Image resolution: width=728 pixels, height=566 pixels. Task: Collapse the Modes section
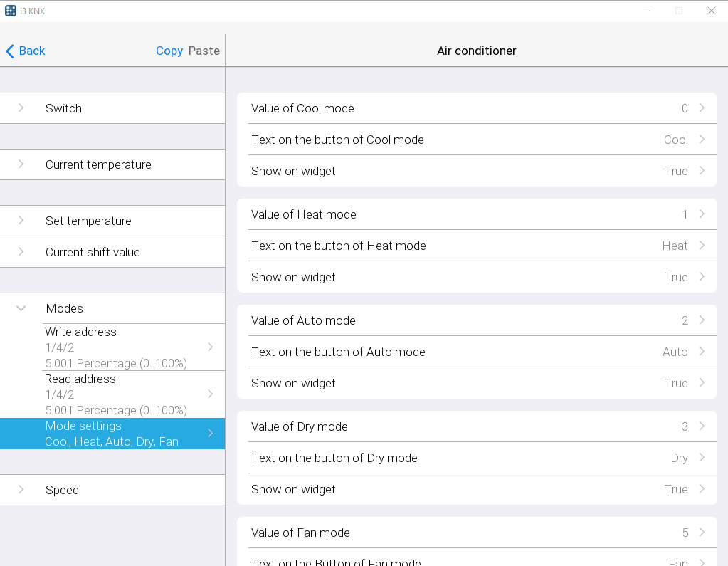click(x=21, y=308)
